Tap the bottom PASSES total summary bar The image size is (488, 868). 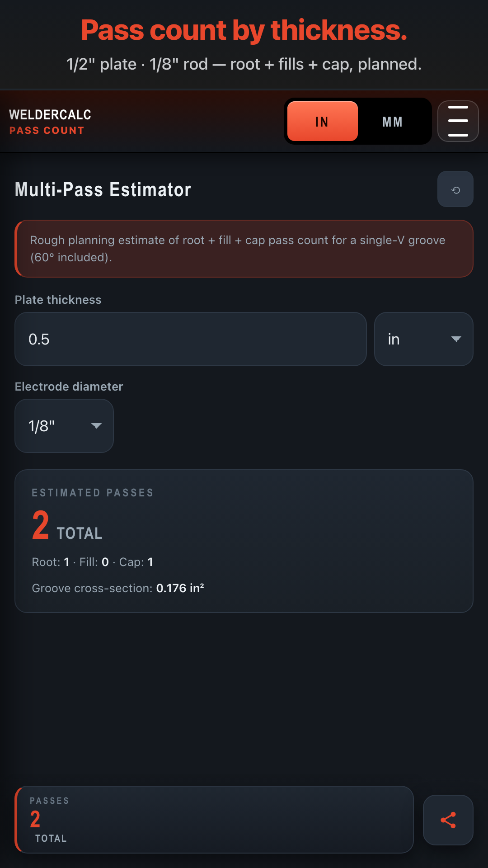pyautogui.click(x=215, y=820)
